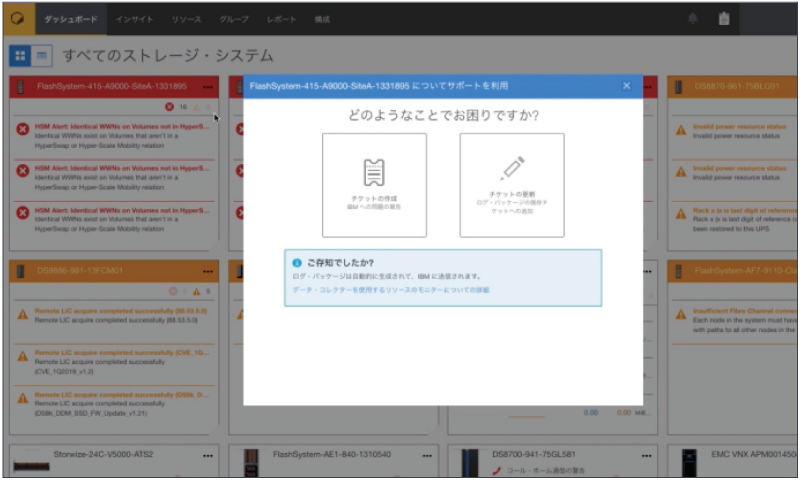Click the IBM Storage Insights logo icon
This screenshot has width=800, height=480.
(x=18, y=19)
